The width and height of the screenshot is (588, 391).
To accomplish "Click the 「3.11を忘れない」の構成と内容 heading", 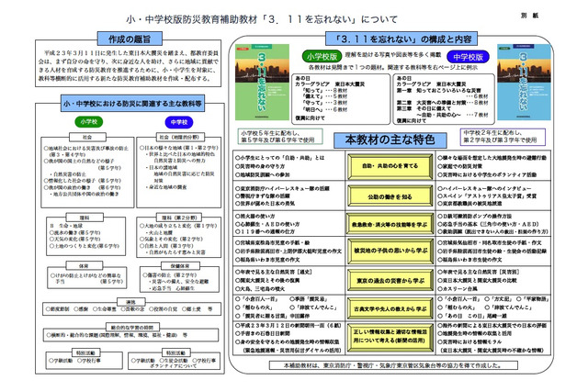I will (x=401, y=39).
